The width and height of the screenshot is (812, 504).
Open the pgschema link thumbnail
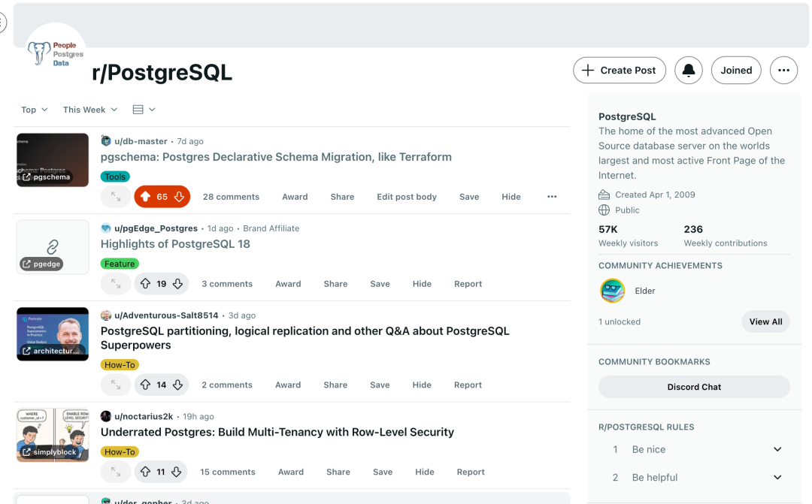point(53,160)
